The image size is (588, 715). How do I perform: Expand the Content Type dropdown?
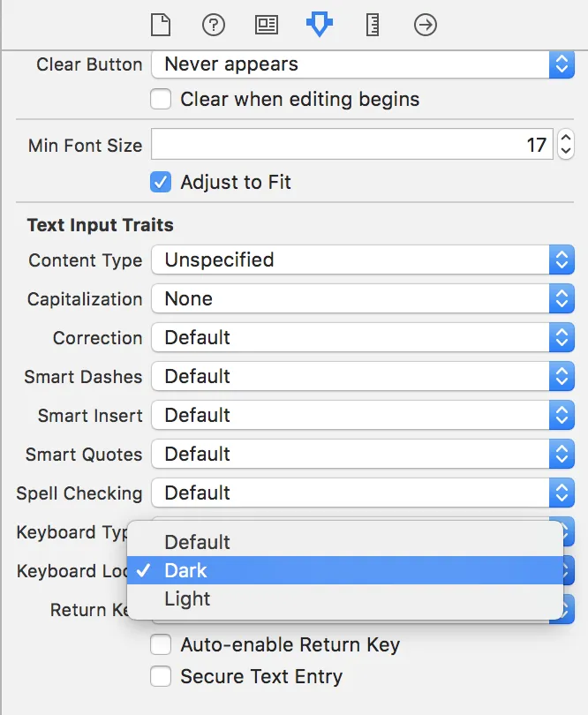point(363,260)
